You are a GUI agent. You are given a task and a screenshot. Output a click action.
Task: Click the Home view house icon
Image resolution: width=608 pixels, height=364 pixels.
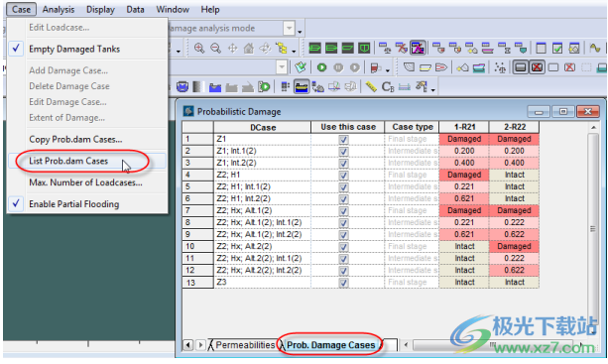pos(249,48)
